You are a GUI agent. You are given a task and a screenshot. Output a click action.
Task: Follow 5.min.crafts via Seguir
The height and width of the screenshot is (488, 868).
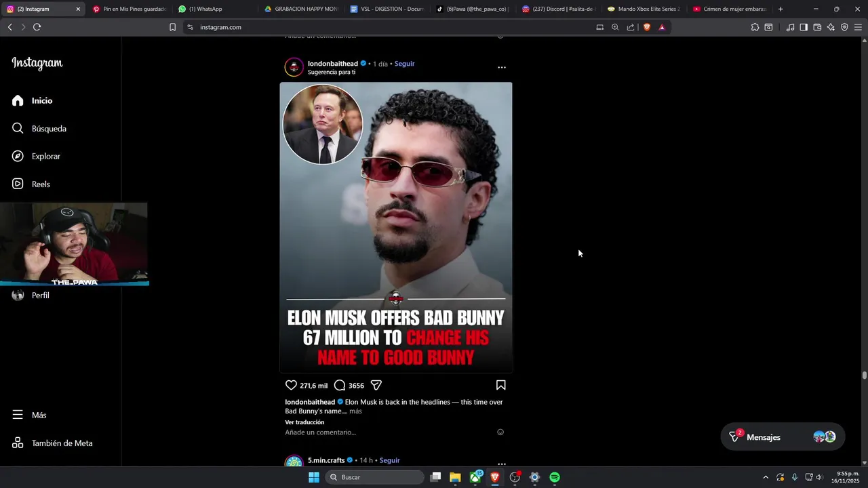tap(389, 460)
